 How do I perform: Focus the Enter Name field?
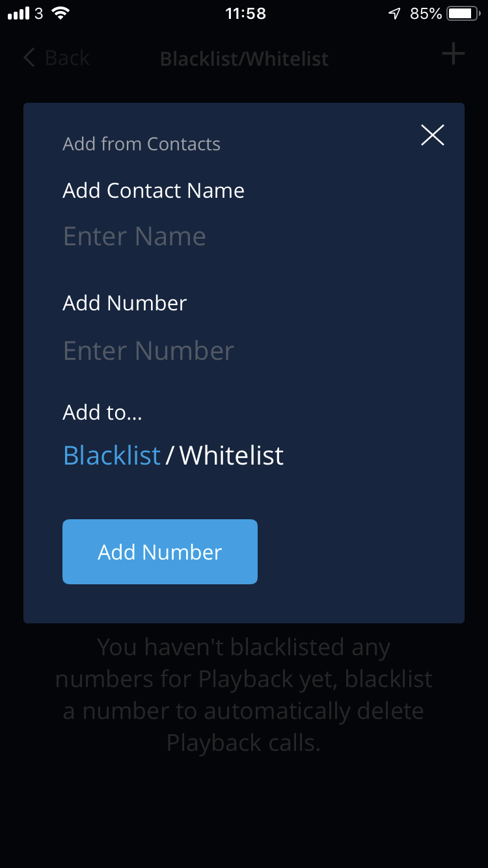pyautogui.click(x=244, y=236)
